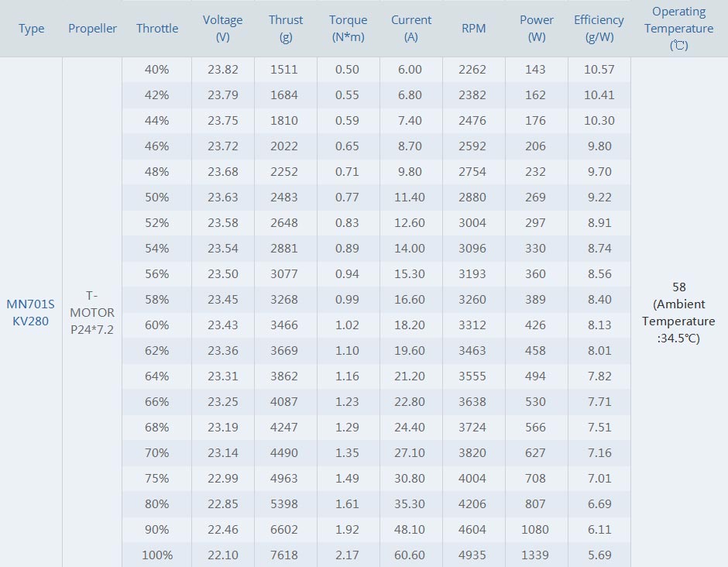Select the Current (A) column header
This screenshot has width=728, height=567.
(x=411, y=29)
